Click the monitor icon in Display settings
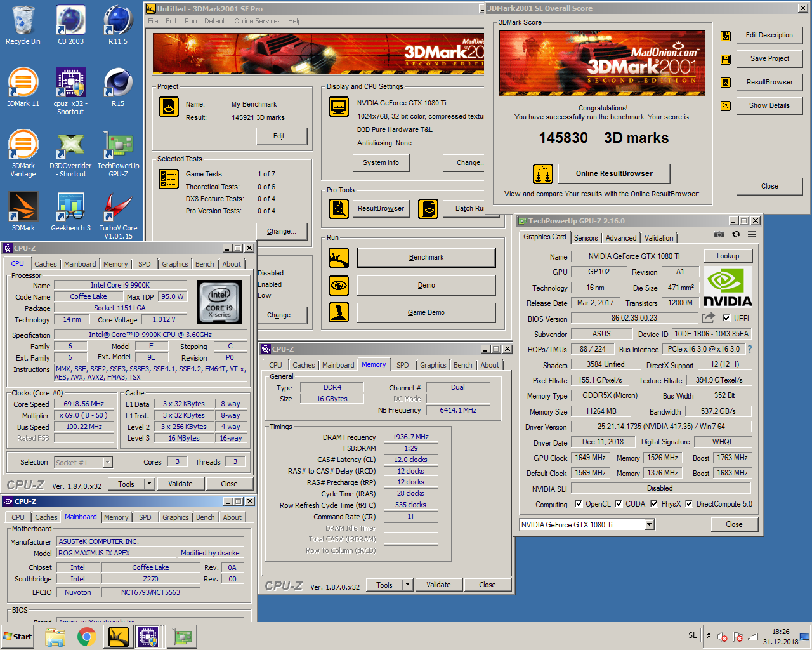Viewport: 812px width, 650px height. pos(338,107)
